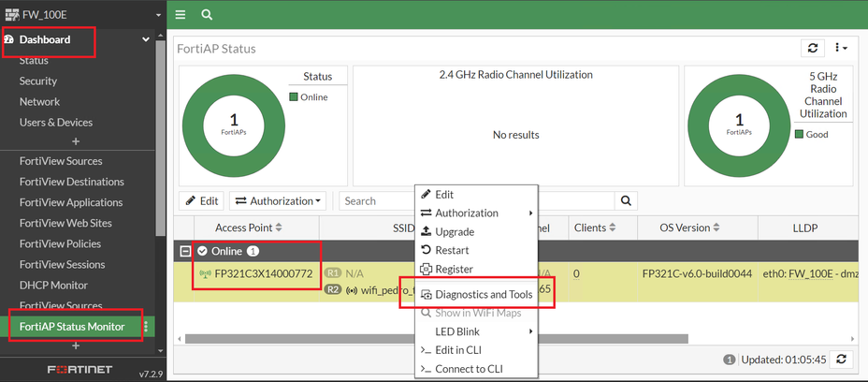
Task: Click the top bar search magnifier icon
Action: 207,15
